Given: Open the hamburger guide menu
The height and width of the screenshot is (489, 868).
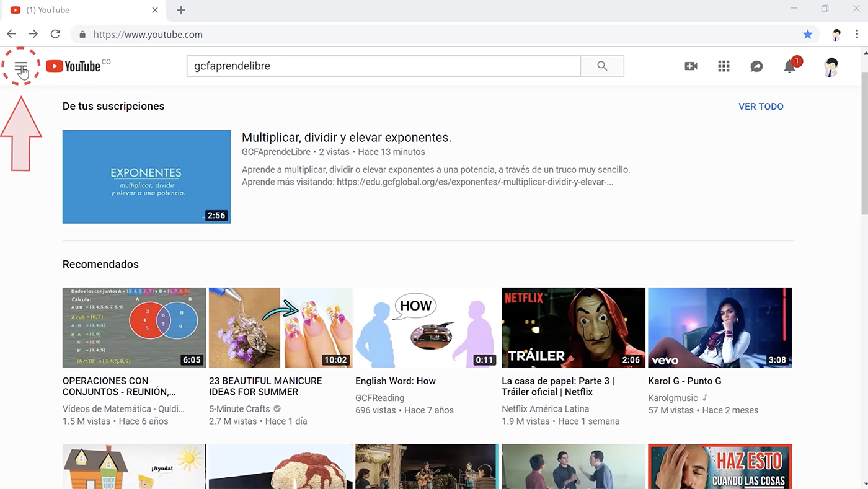Looking at the screenshot, I should tap(21, 66).
